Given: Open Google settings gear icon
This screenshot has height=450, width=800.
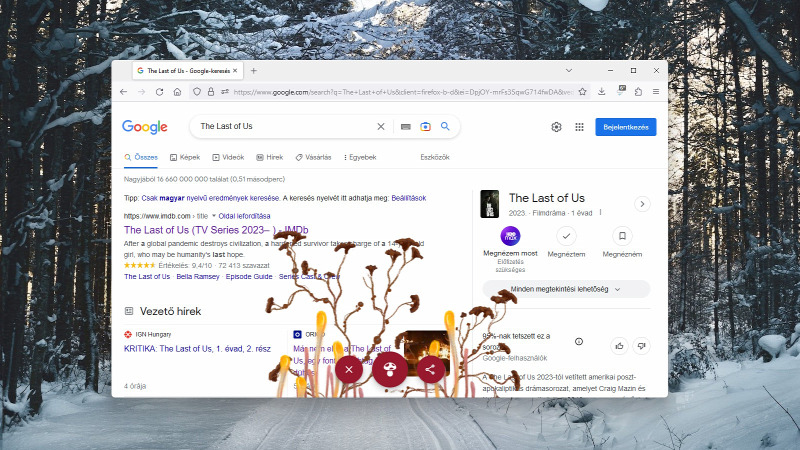Looking at the screenshot, I should [557, 127].
